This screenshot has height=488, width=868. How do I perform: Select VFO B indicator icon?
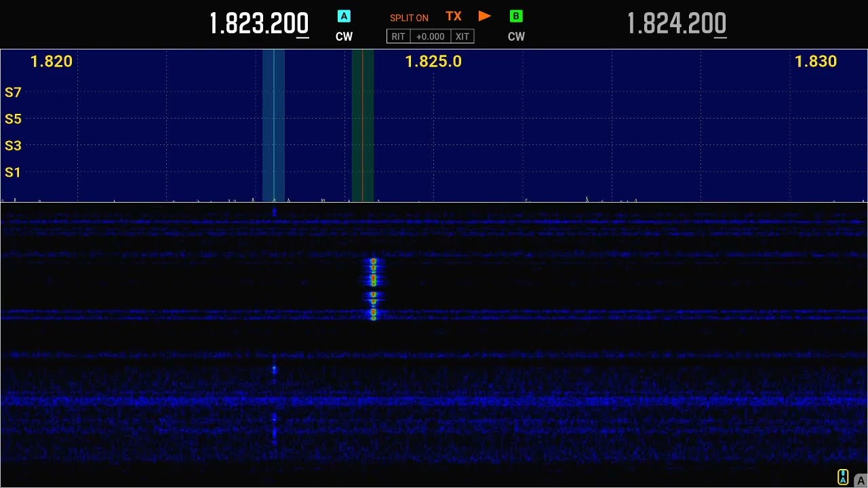(x=516, y=16)
